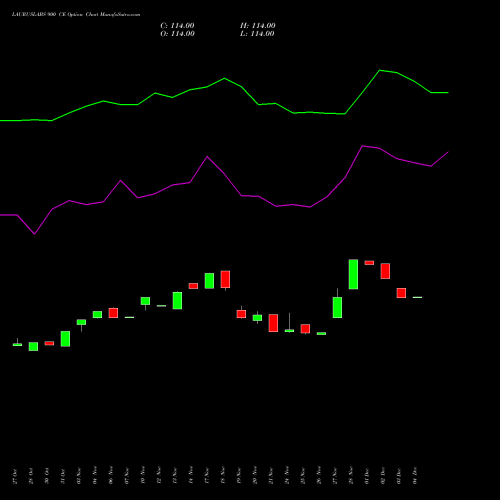Image resolution: width=500 pixels, height=500 pixels.
Task: Select the low value L: 114.00
Action: pos(257,34)
